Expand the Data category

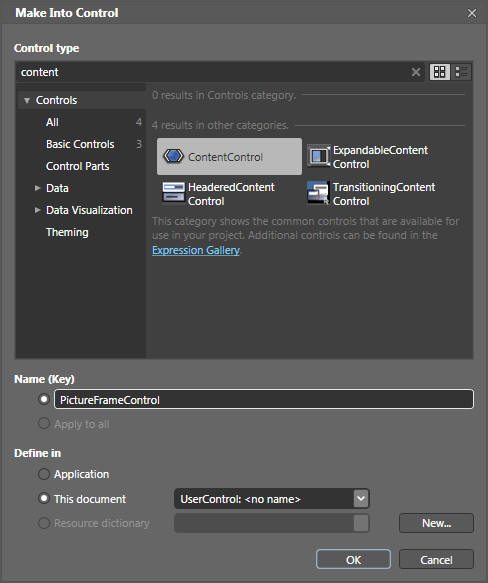(37, 188)
